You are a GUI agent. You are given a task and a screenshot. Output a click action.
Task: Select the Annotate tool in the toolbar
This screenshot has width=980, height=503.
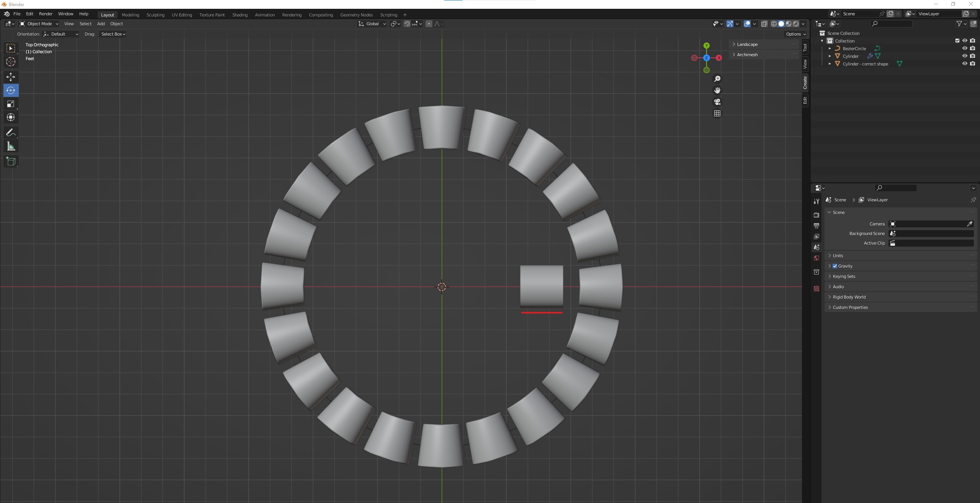point(11,132)
